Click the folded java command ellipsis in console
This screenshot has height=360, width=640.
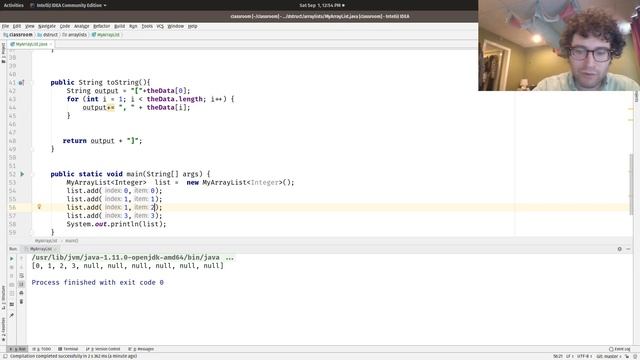pos(229,258)
